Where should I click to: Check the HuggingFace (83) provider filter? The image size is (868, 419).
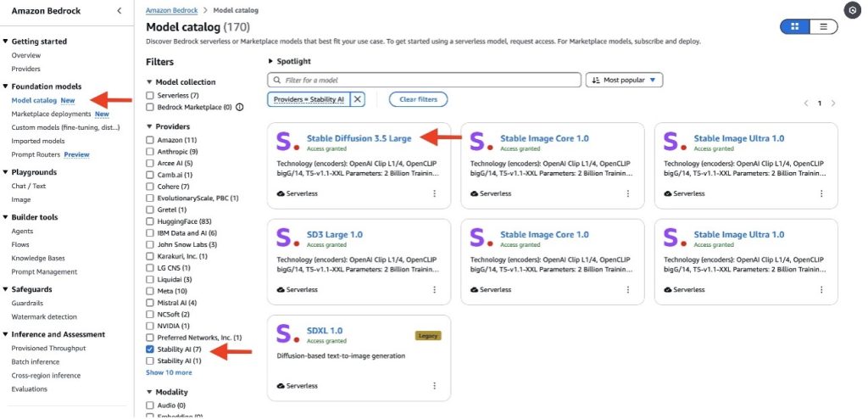(150, 221)
